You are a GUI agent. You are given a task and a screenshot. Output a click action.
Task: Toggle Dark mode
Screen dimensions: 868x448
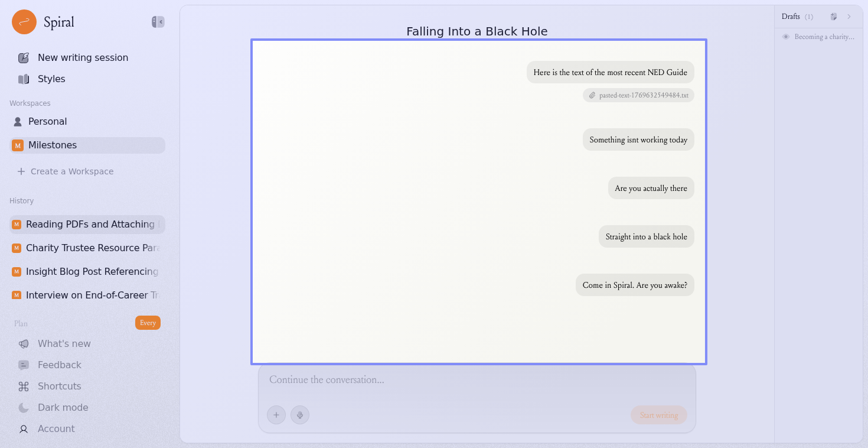(x=63, y=407)
